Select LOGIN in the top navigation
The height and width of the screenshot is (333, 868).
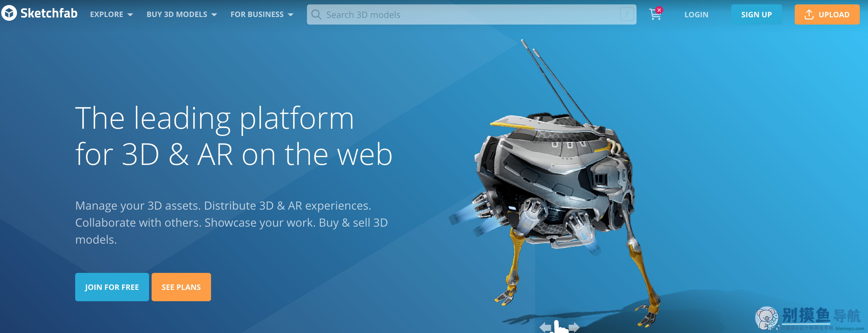pos(696,14)
